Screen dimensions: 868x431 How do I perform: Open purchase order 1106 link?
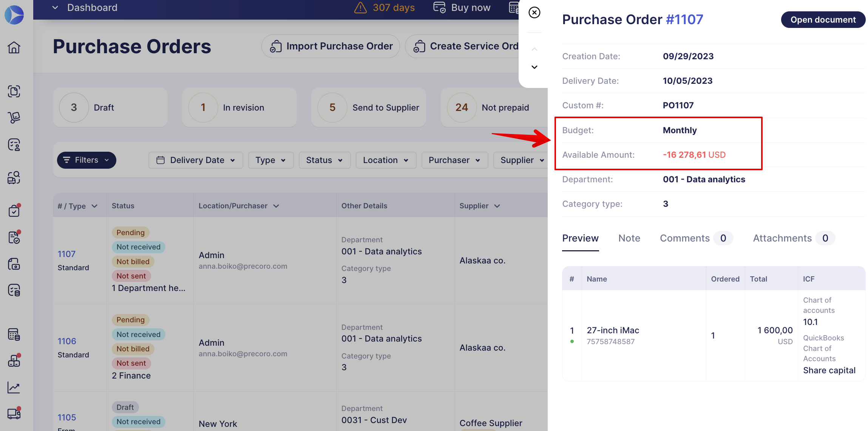point(67,342)
